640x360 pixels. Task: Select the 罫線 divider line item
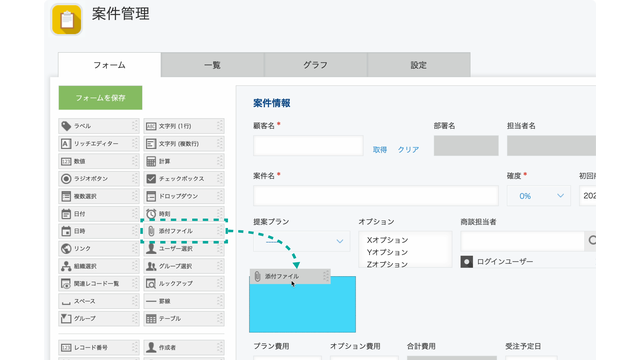tap(184, 301)
